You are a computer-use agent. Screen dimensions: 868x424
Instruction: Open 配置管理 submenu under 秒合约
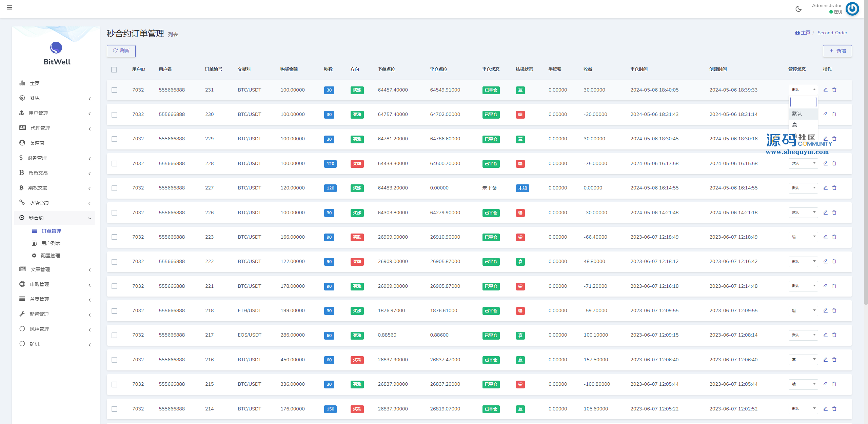click(51, 256)
